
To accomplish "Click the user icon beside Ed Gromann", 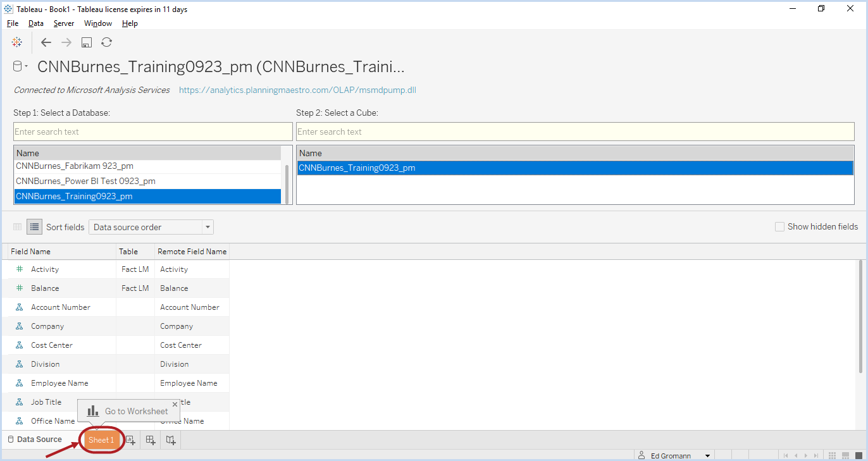I will click(x=642, y=455).
